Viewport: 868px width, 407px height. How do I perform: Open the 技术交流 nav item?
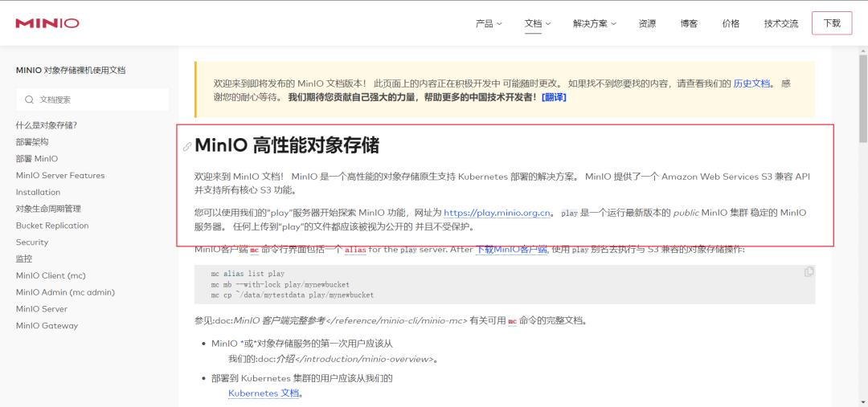point(781,24)
